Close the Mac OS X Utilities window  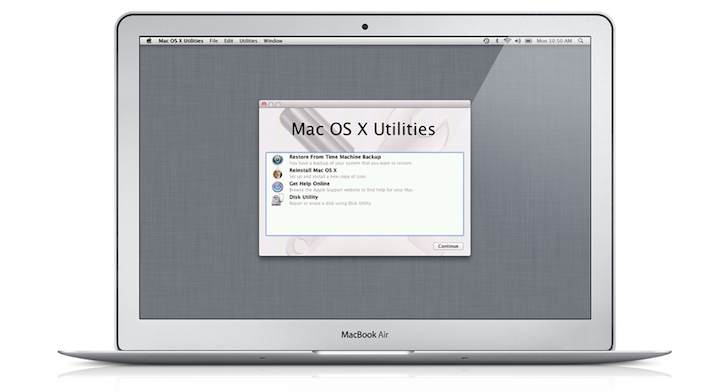(264, 104)
